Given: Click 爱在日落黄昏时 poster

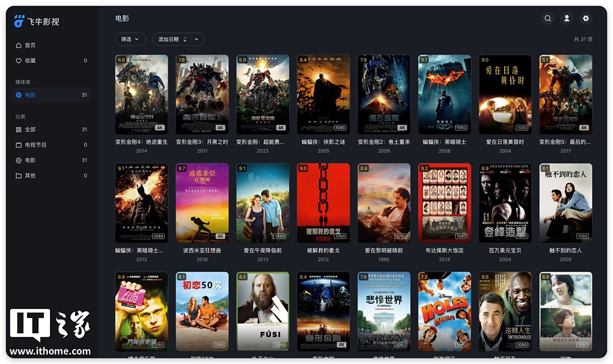Looking at the screenshot, I should 505,94.
